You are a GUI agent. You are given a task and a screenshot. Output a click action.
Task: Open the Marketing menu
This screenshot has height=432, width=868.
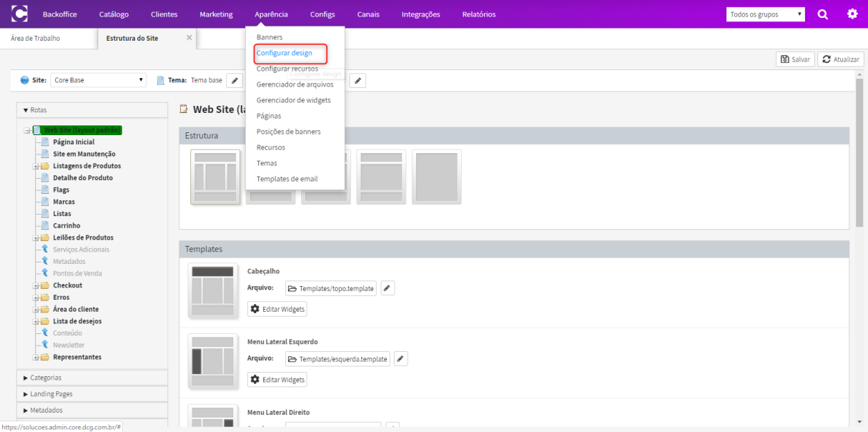click(x=216, y=14)
